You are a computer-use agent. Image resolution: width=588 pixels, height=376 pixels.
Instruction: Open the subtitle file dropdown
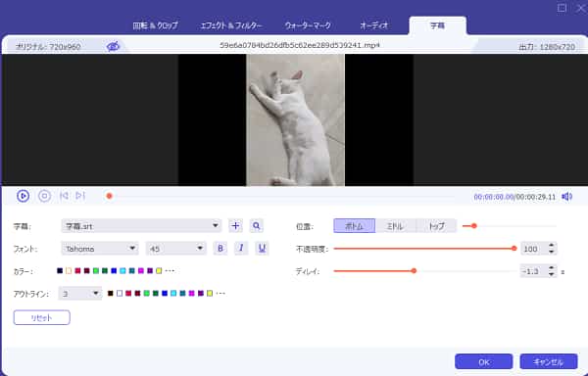point(141,226)
